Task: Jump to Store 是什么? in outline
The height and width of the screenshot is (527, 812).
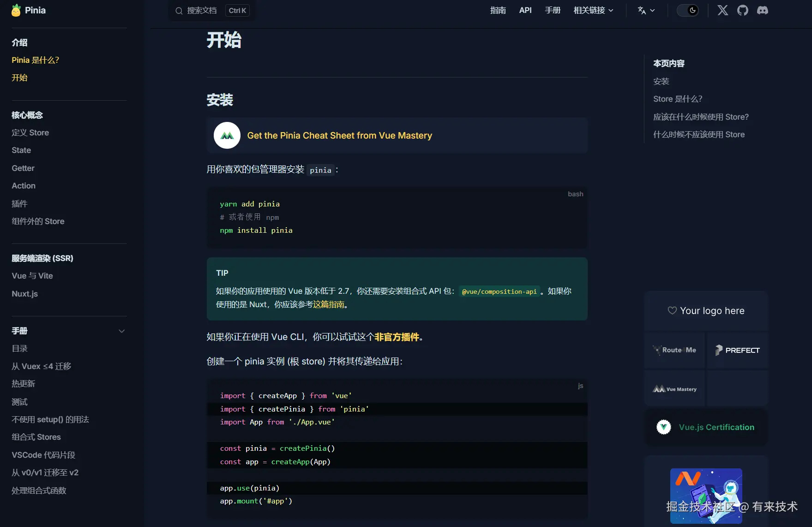Action: 678,99
